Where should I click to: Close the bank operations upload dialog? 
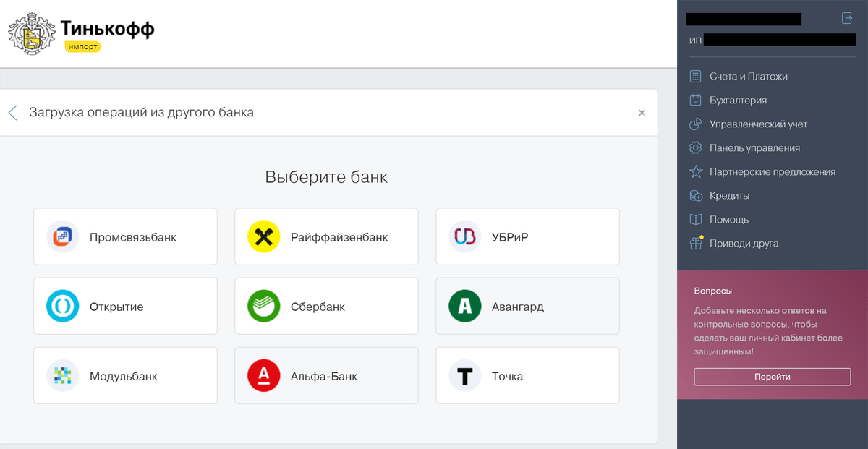coord(642,113)
